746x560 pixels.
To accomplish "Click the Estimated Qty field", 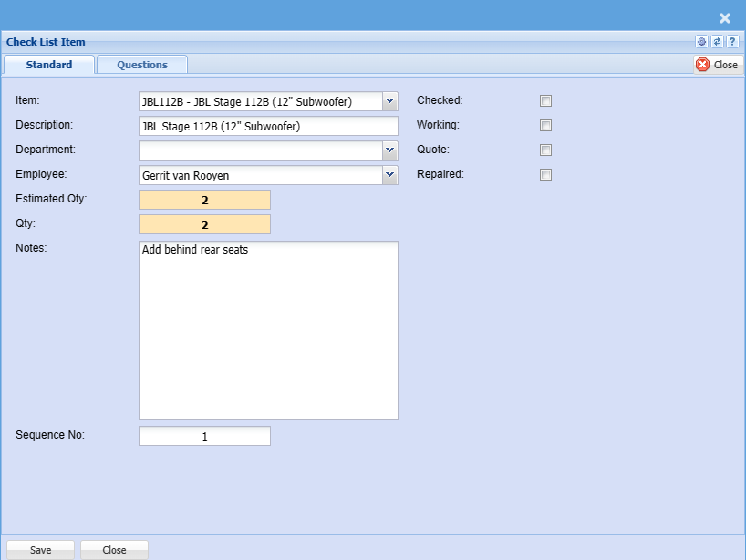I will 204,200.
